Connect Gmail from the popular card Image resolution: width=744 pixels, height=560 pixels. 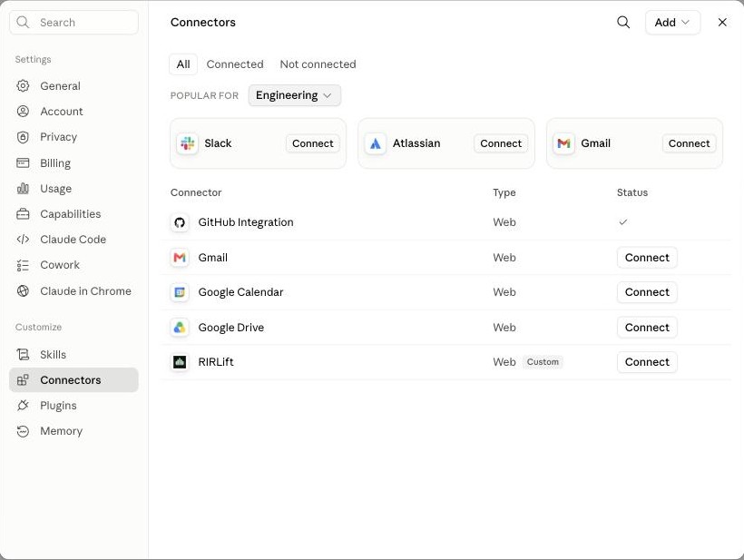coord(689,143)
